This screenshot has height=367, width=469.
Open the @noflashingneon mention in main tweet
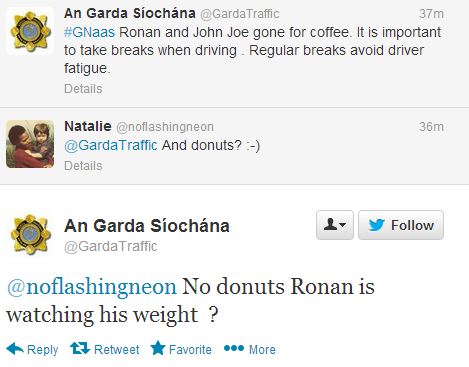tap(92, 287)
